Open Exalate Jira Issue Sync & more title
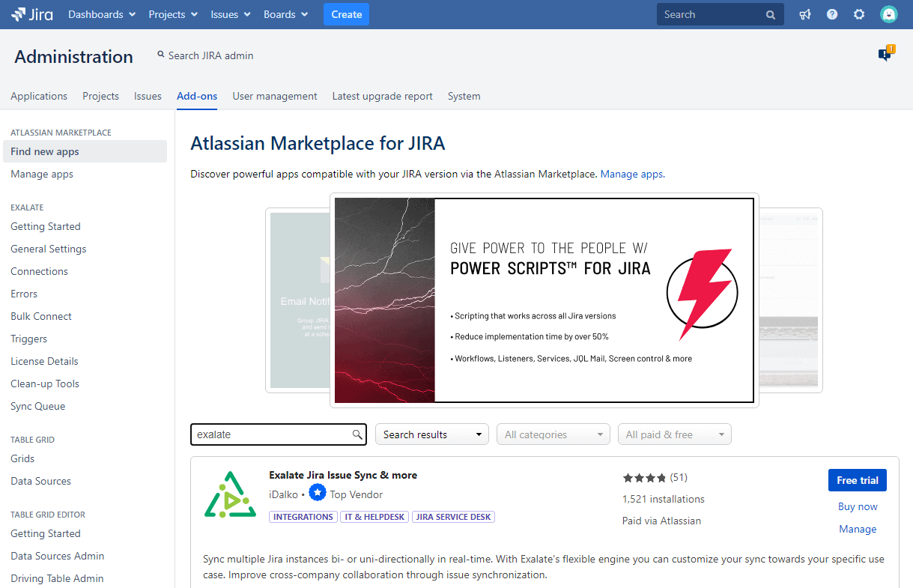This screenshot has height=588, width=913. (x=343, y=475)
